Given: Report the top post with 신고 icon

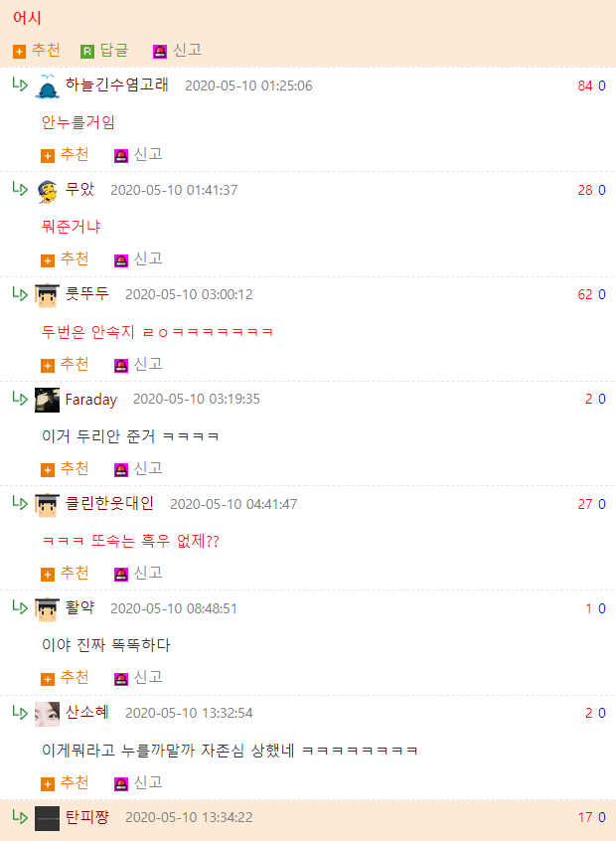Looking at the screenshot, I should pos(160,51).
